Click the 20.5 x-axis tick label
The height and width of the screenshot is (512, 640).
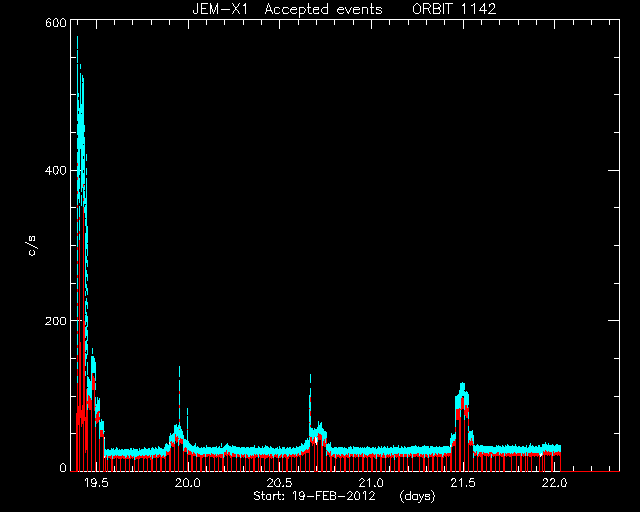click(x=280, y=483)
